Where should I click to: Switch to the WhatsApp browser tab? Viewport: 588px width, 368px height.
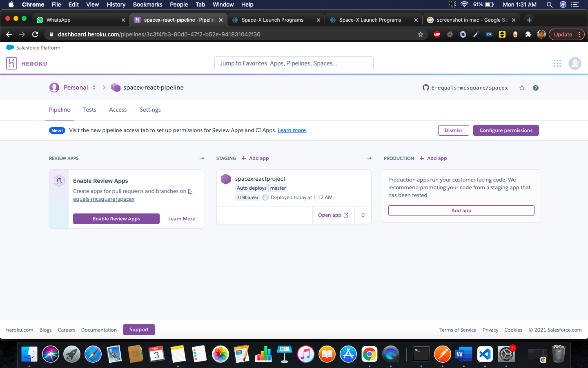click(x=81, y=20)
